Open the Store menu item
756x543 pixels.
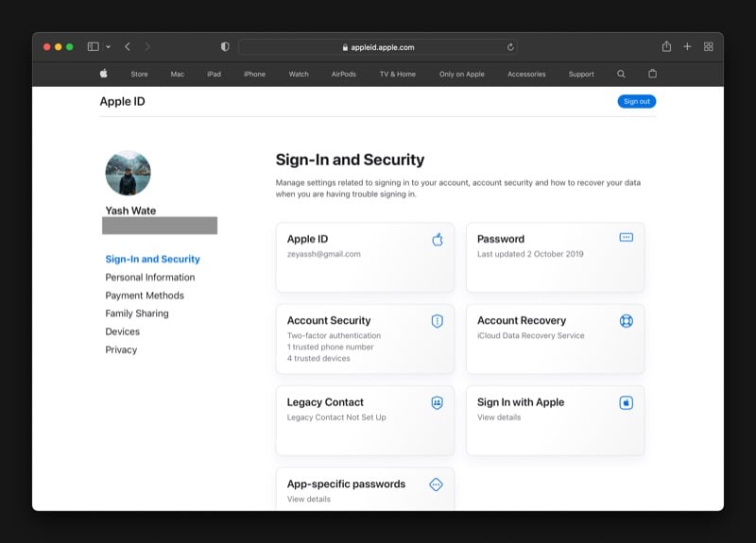(x=139, y=75)
